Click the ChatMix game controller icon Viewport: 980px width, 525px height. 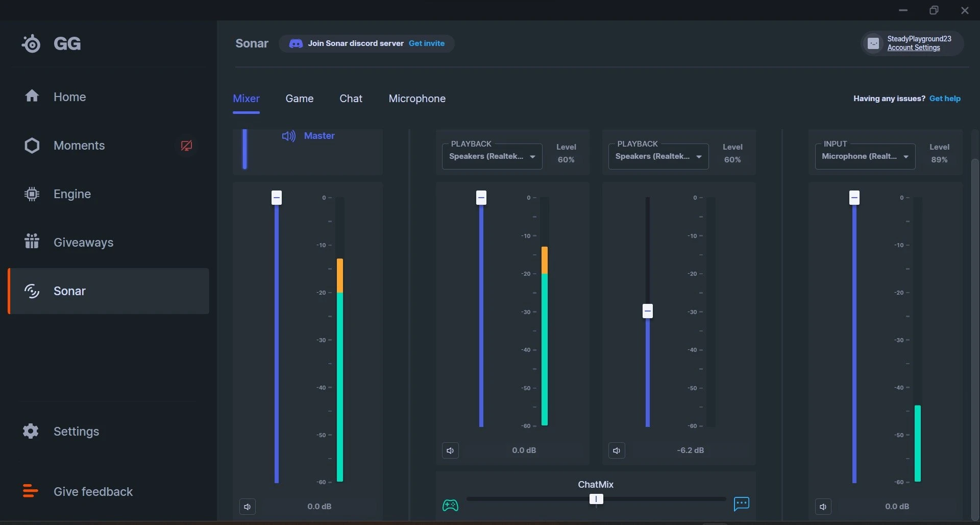pyautogui.click(x=450, y=505)
